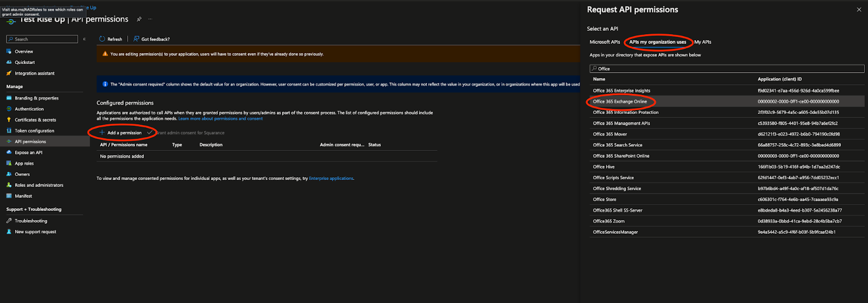Click the Troubleshooting wrench icon
Viewport: 868px width, 303px height.
[x=9, y=221]
